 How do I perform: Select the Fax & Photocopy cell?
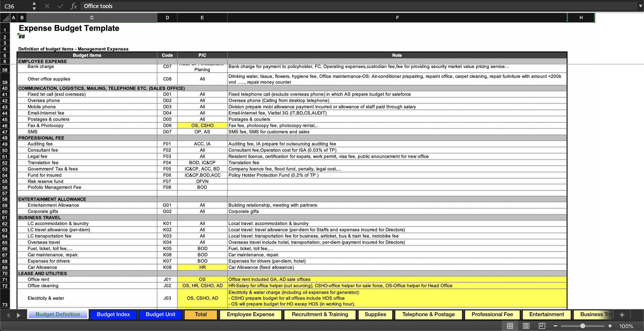coord(87,125)
